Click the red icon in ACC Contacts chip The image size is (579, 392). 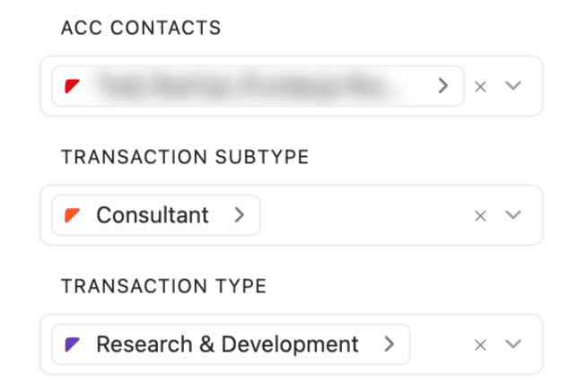73,86
